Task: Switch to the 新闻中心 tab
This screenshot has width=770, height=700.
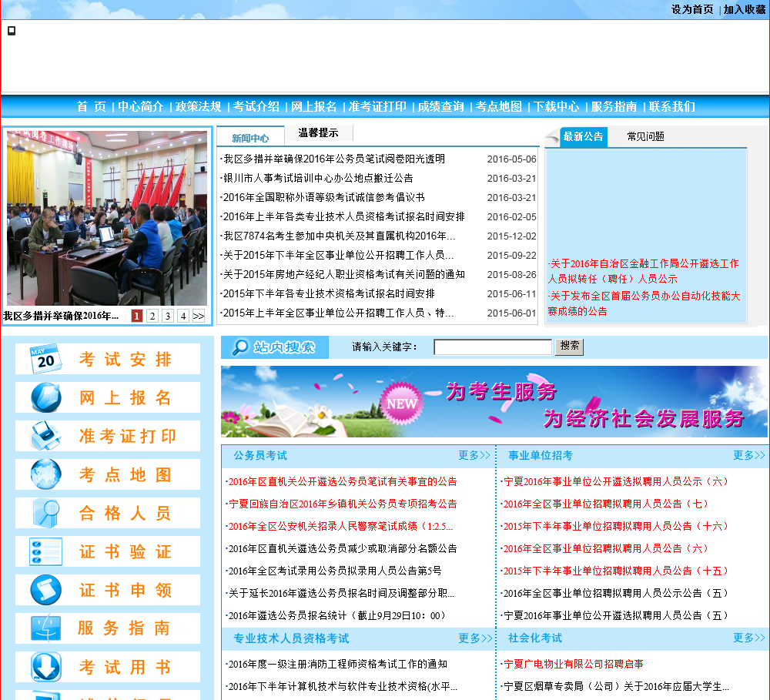Action: (x=250, y=138)
